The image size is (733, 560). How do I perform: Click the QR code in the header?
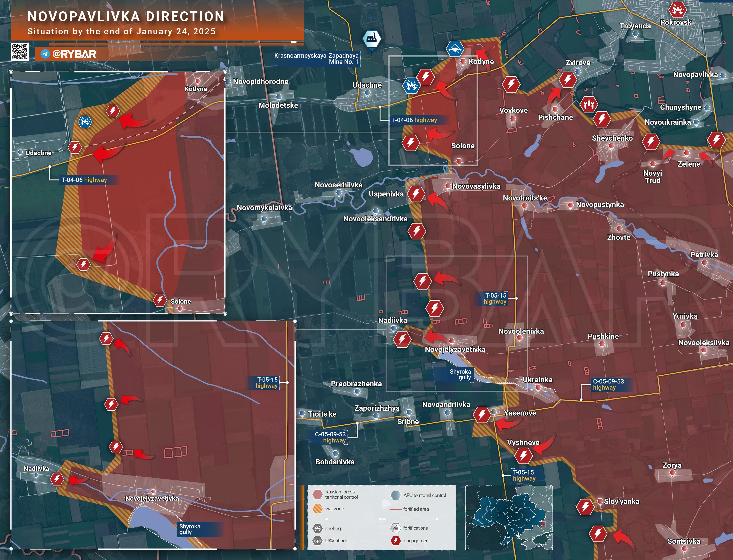(x=20, y=52)
